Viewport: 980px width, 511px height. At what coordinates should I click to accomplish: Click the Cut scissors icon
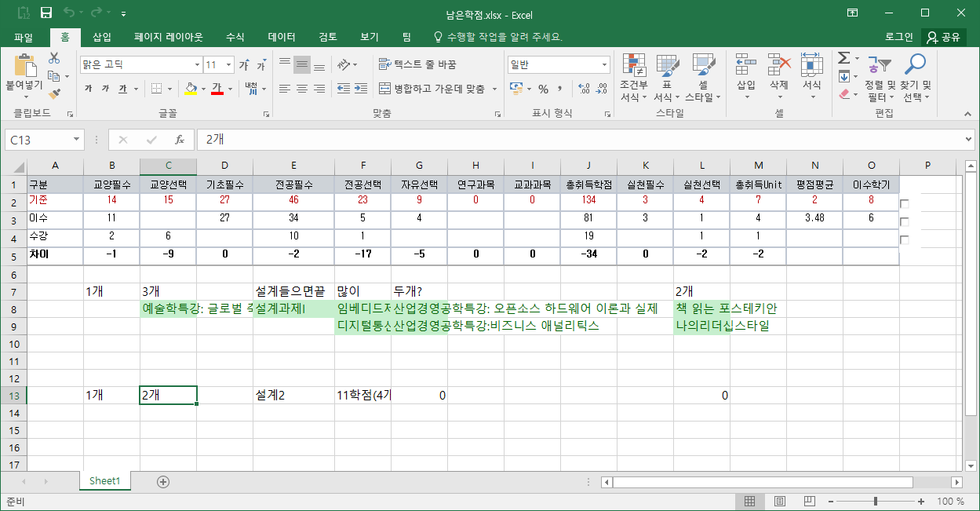tap(54, 58)
